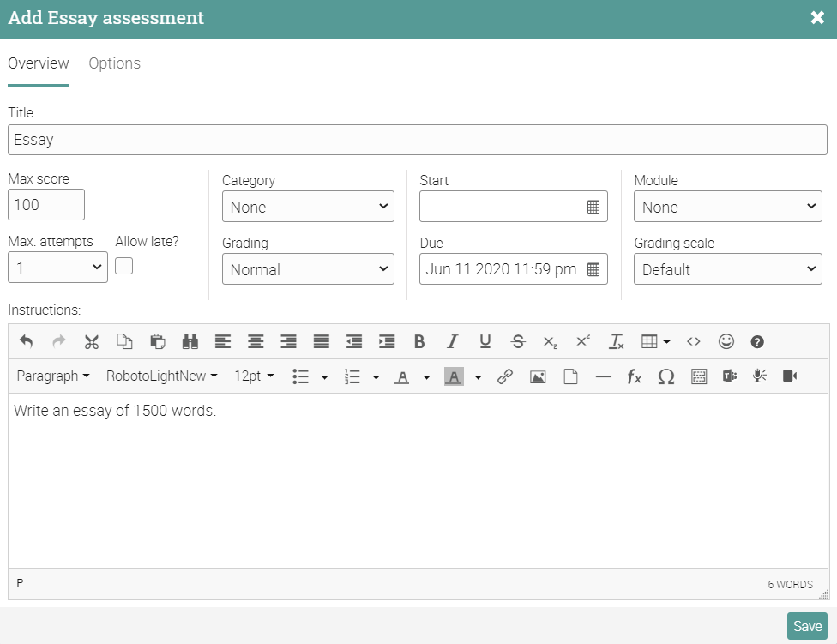This screenshot has width=837, height=644.
Task: Click the Redo arrow icon
Action: pos(58,341)
